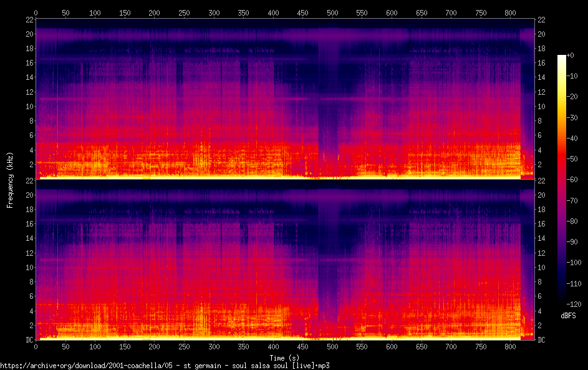The width and height of the screenshot is (588, 370).
Task: Click the "-110" colorbar scale value
Action: pyautogui.click(x=574, y=284)
